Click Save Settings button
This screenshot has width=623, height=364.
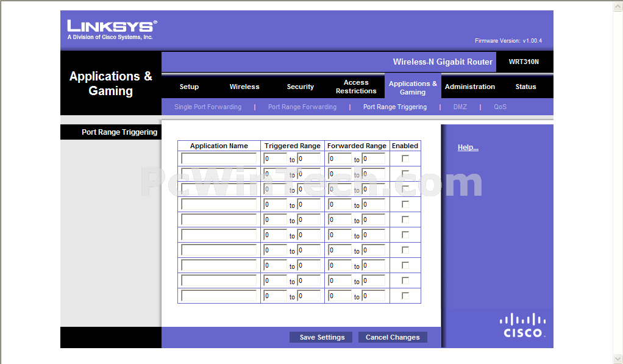321,337
